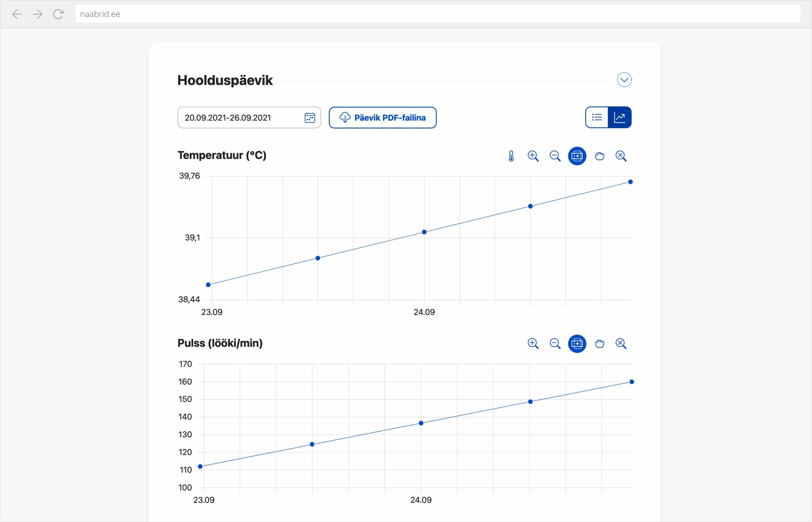
Task: Zoom in on the Temperatuur chart
Action: (x=533, y=156)
